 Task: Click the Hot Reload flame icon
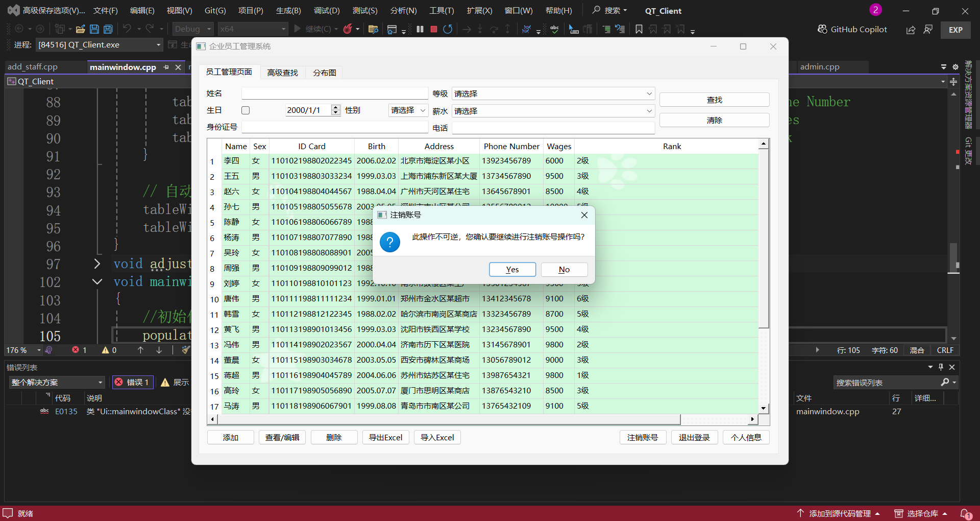click(348, 29)
